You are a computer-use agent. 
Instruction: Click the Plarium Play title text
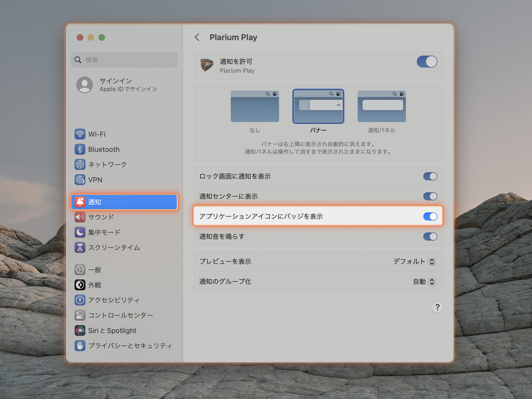(233, 37)
